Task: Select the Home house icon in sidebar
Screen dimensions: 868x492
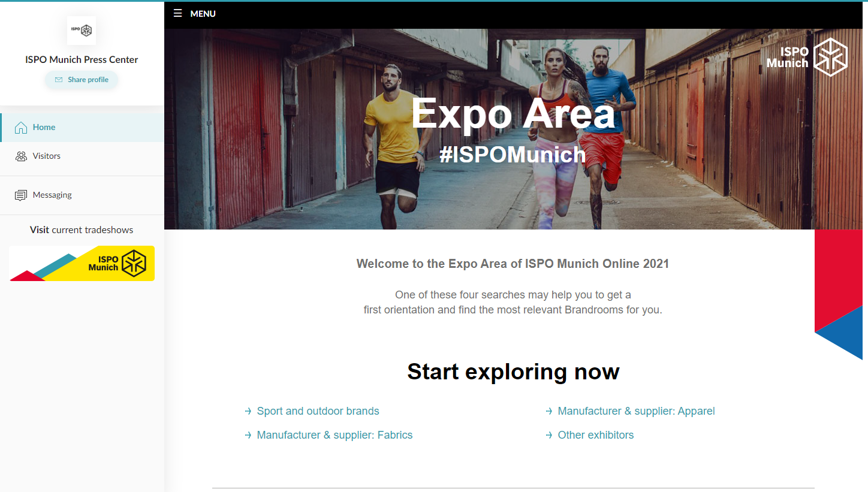Action: [21, 127]
